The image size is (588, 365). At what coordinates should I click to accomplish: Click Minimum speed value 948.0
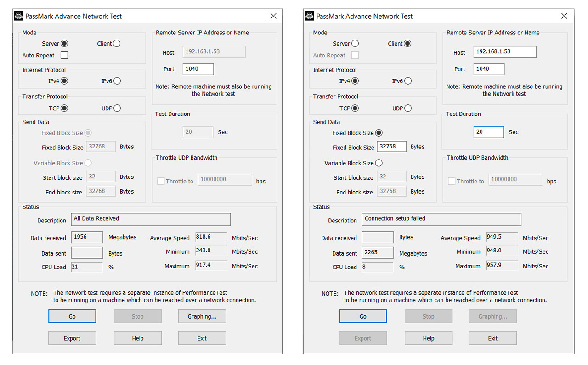click(502, 251)
